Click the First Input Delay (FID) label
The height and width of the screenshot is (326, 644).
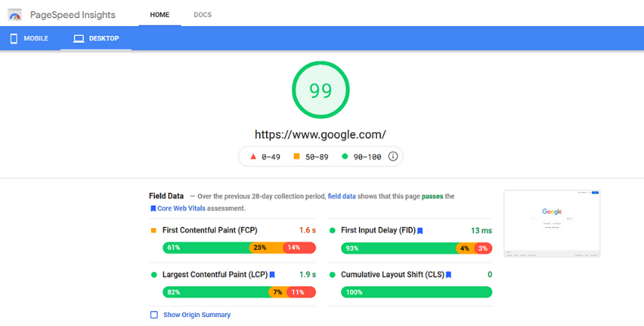pyautogui.click(x=378, y=230)
